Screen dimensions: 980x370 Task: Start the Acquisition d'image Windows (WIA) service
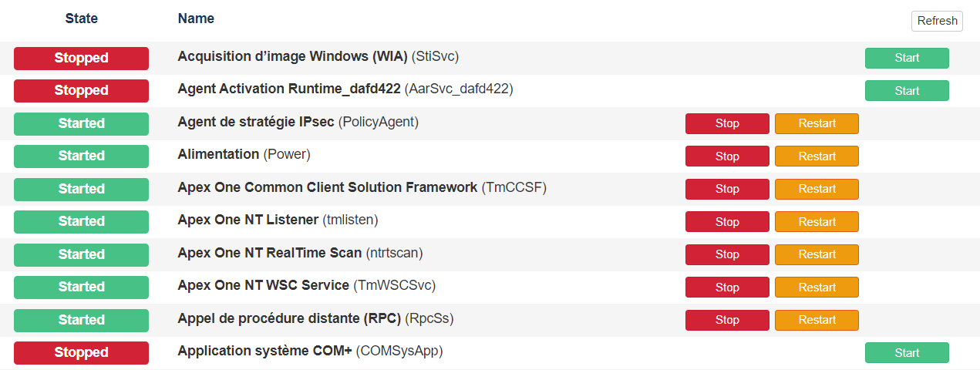tap(907, 58)
